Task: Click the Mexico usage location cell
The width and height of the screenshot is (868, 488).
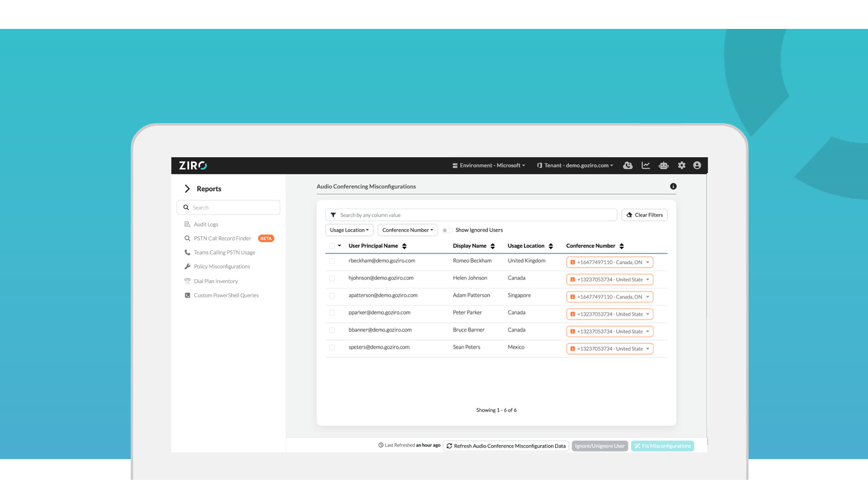Action: tap(516, 347)
